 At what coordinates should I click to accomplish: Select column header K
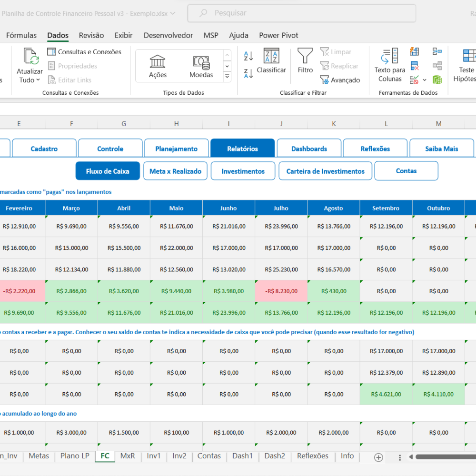pos(334,124)
